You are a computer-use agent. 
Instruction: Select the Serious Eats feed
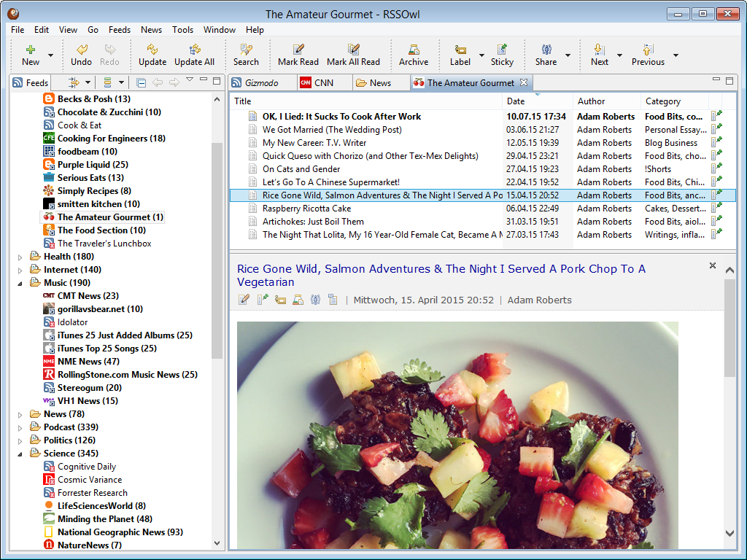tap(90, 178)
